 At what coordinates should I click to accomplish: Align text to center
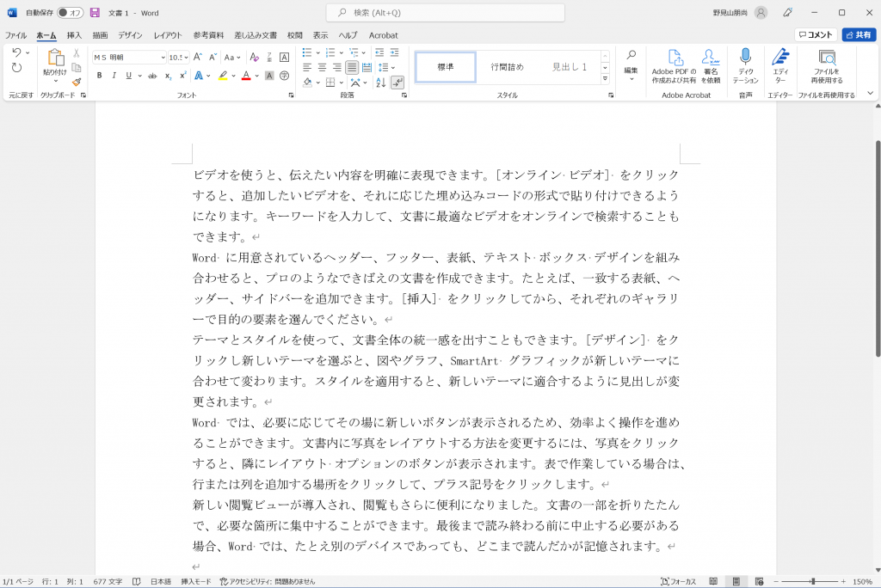coord(322,67)
